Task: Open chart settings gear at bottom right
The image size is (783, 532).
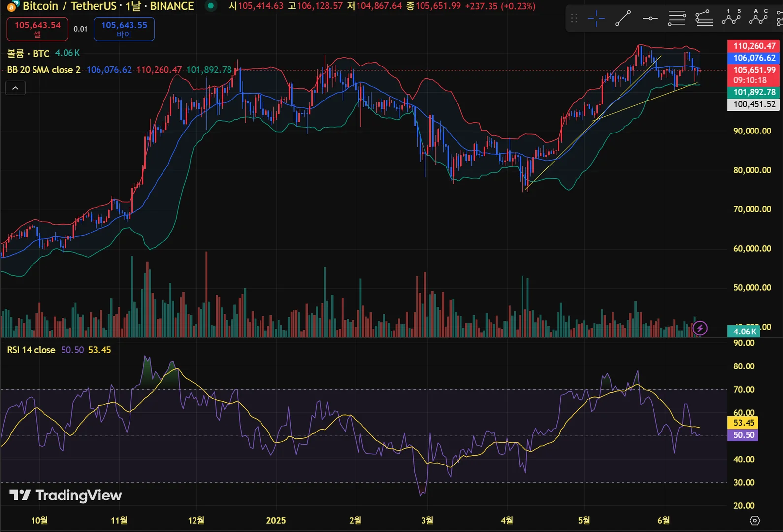Action: [x=755, y=520]
